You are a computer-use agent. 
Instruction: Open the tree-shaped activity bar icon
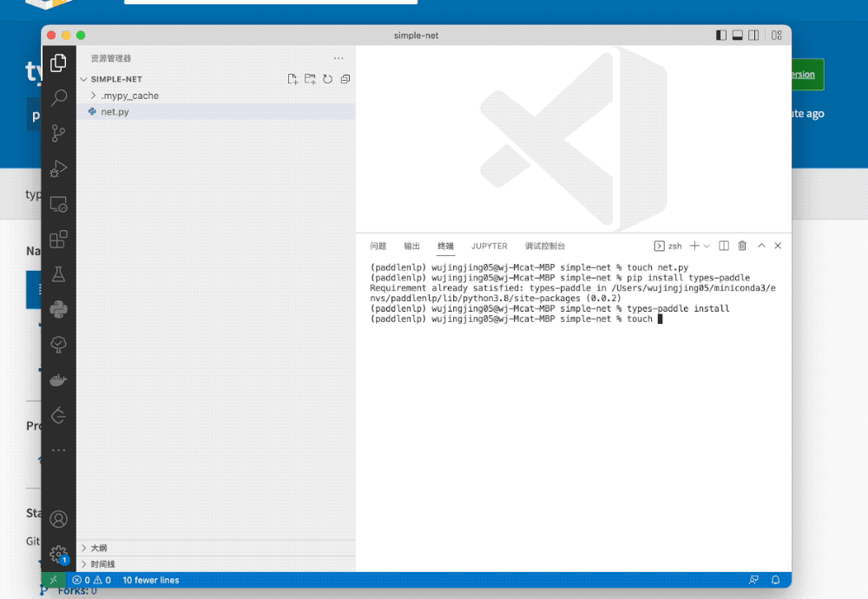click(x=58, y=345)
